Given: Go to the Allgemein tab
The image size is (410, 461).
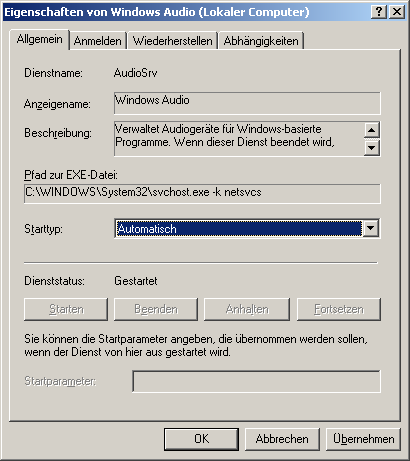Looking at the screenshot, I should coord(39,39).
